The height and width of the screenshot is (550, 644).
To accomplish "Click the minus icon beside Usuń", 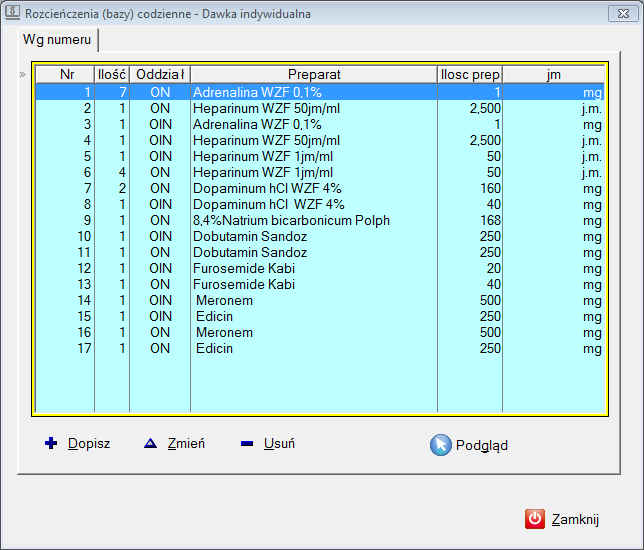I will point(247,443).
